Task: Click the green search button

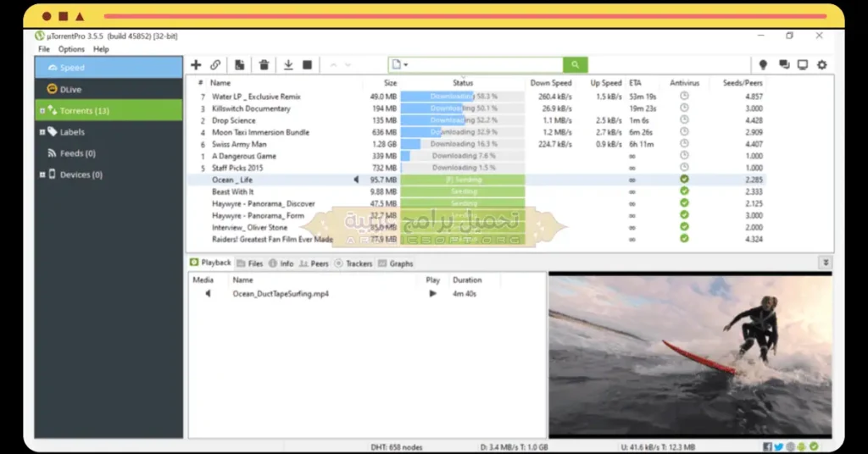Action: (x=576, y=64)
